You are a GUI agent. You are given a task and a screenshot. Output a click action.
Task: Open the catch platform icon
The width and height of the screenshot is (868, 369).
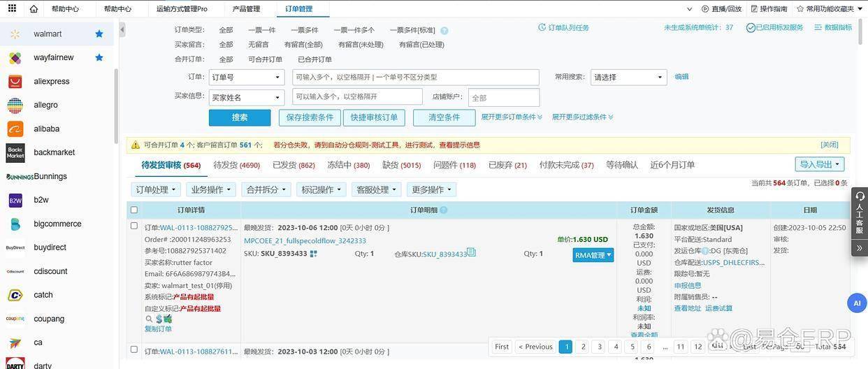tap(15, 295)
